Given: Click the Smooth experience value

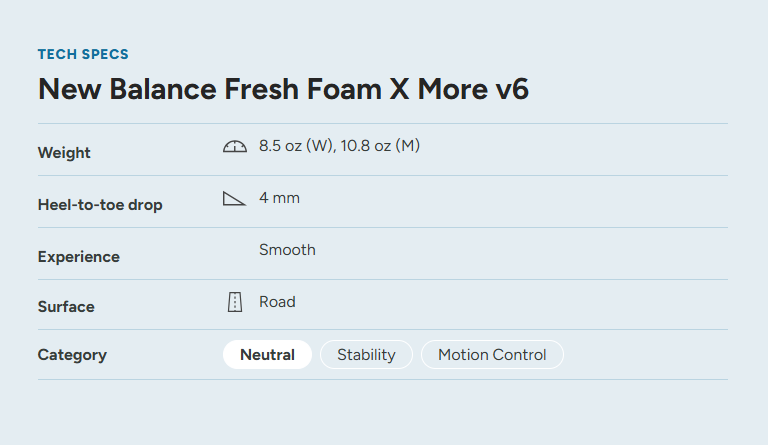Looking at the screenshot, I should [287, 250].
